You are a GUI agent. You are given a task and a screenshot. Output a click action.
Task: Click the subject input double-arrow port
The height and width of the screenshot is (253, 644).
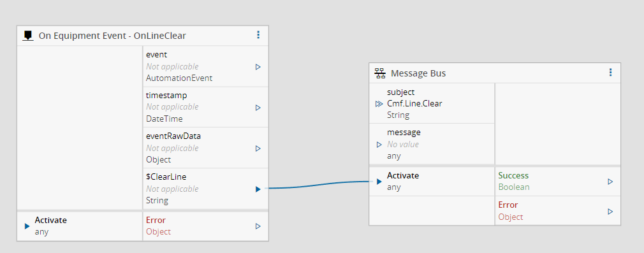pos(379,104)
